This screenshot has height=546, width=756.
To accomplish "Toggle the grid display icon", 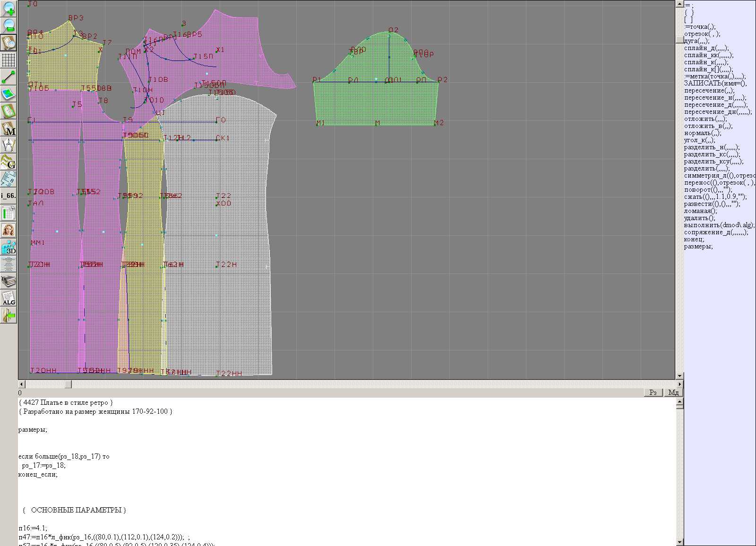I will (x=9, y=60).
